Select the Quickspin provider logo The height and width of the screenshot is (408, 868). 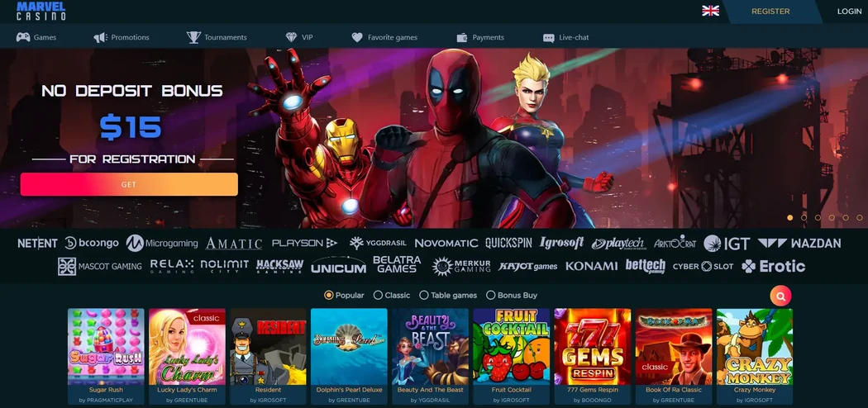508,244
